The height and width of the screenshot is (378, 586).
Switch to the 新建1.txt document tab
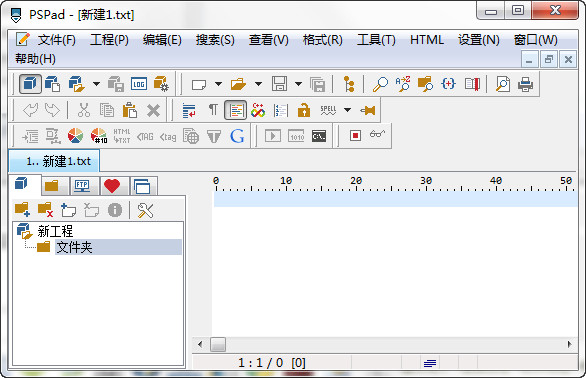(55, 161)
